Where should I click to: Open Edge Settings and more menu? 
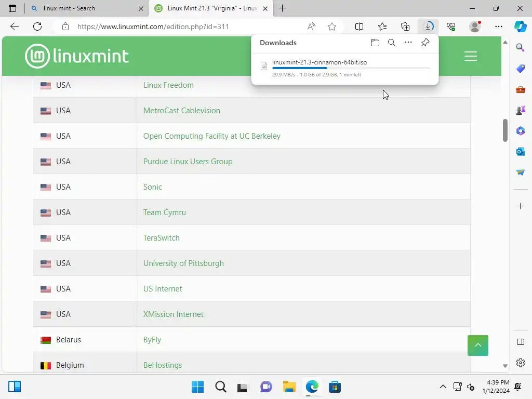pyautogui.click(x=498, y=26)
